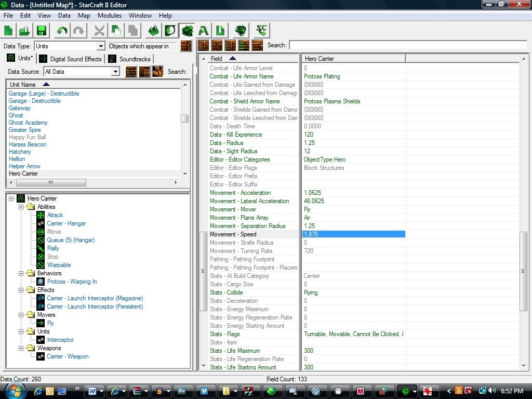The height and width of the screenshot is (399, 532).
Task: Open the Text module letter A icon
Action: (204, 31)
